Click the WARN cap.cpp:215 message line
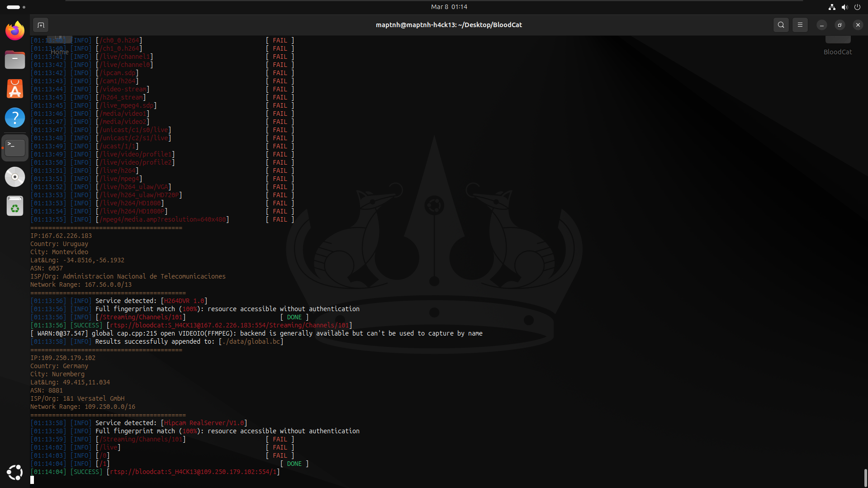 [256, 333]
